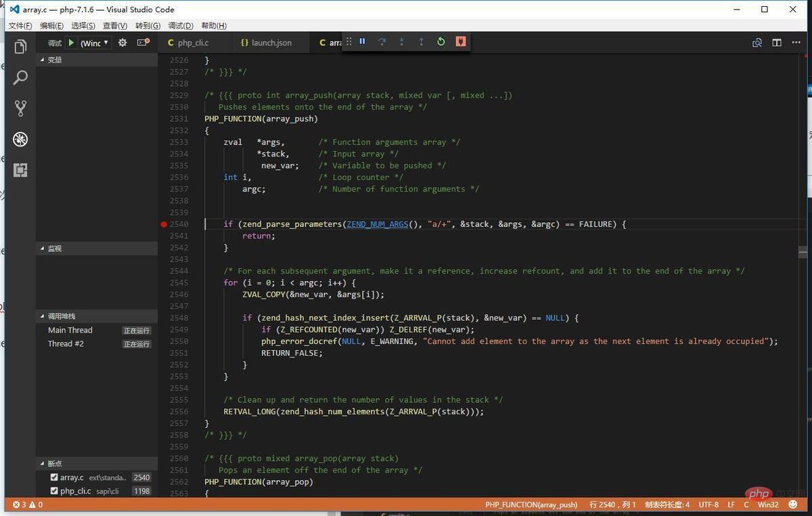
Task: Open the errors and warnings count
Action: [28, 504]
